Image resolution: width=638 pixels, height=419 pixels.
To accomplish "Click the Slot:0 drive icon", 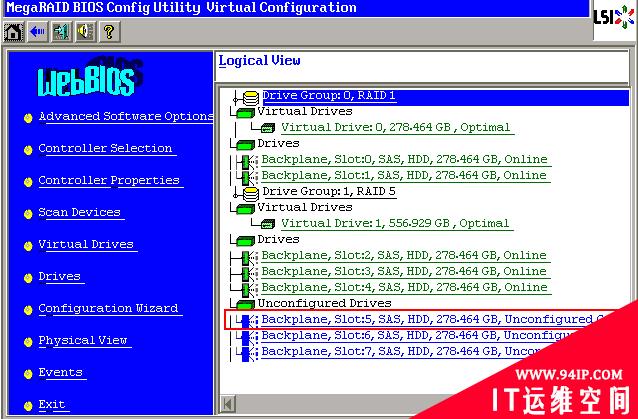I will pyautogui.click(x=247, y=162).
